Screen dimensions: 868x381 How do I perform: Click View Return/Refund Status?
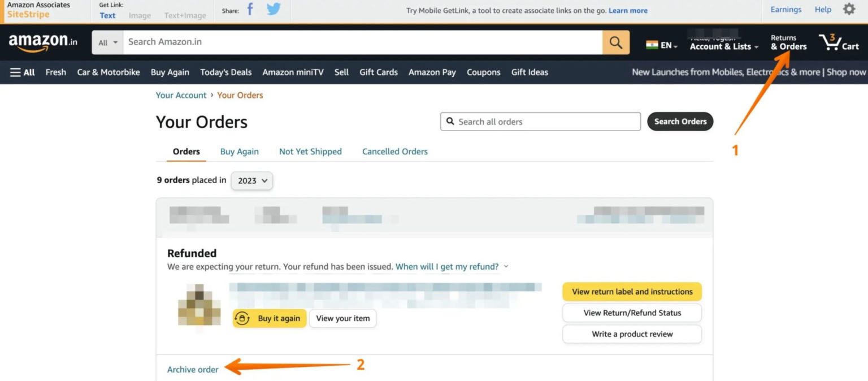631,313
